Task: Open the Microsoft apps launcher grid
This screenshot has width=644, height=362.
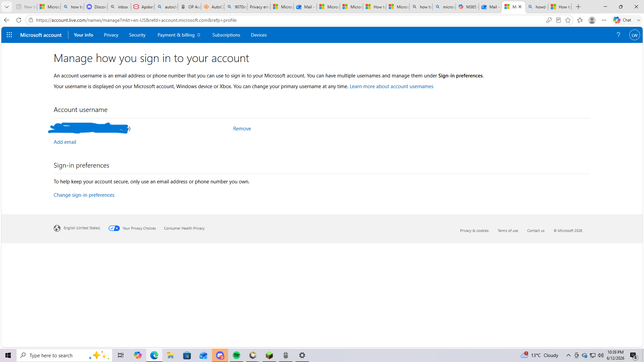Action: 9,35
